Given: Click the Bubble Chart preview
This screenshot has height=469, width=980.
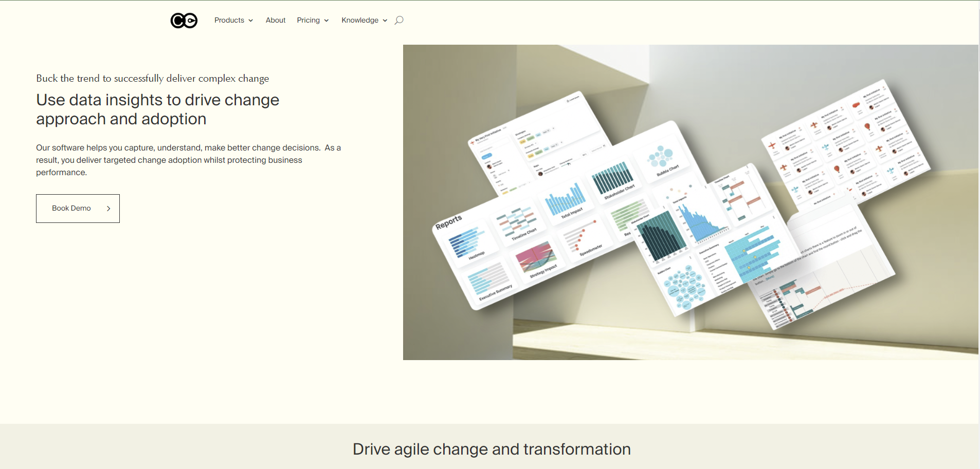Looking at the screenshot, I should click(x=663, y=159).
